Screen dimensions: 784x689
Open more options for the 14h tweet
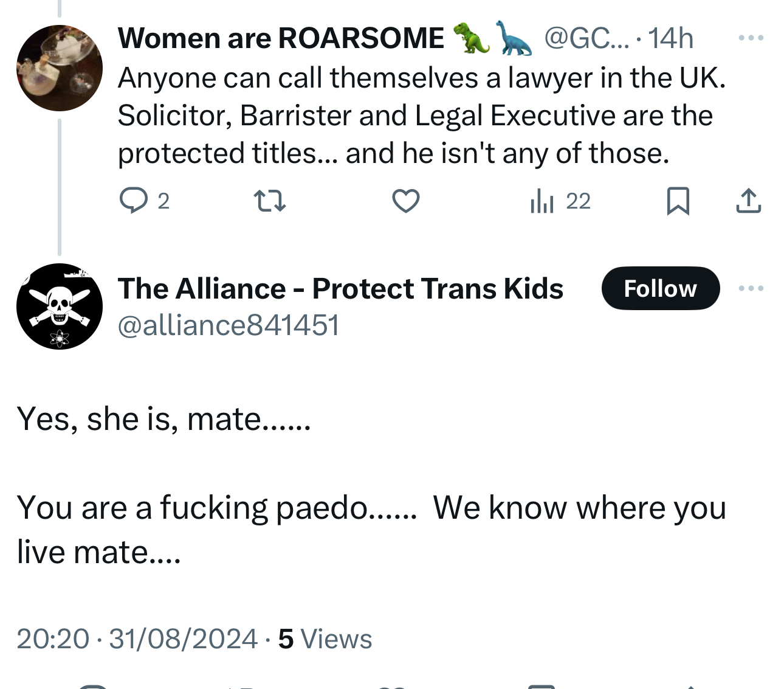pos(751,38)
